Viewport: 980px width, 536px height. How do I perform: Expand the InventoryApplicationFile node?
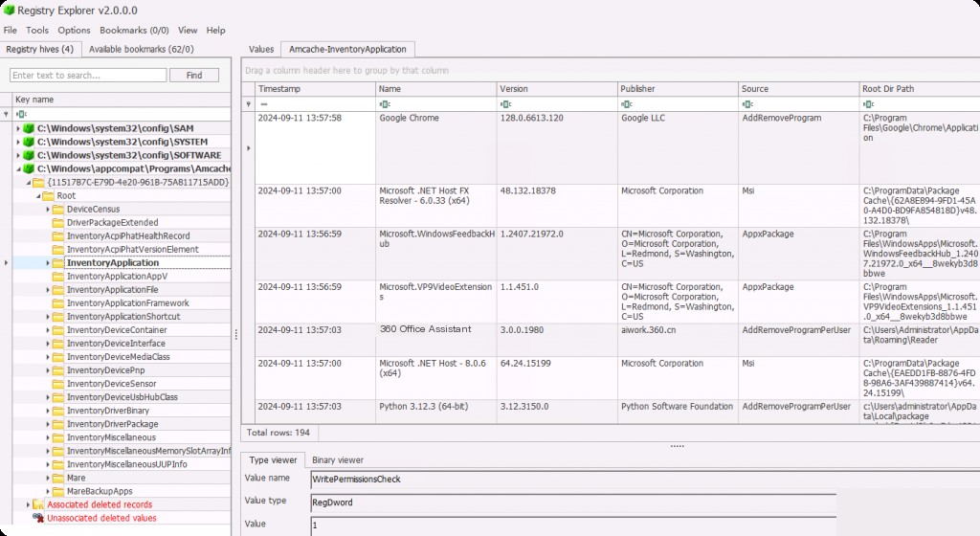pos(48,290)
